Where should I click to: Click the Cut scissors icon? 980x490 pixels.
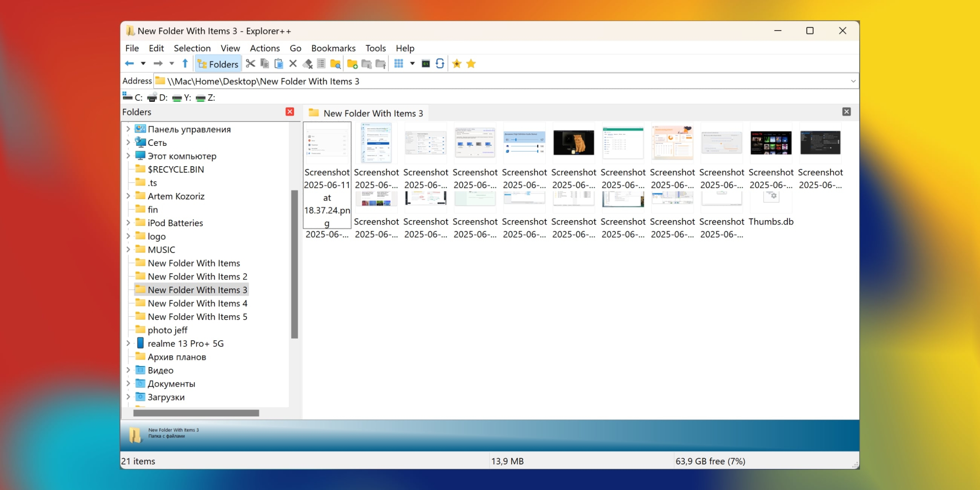coord(250,64)
